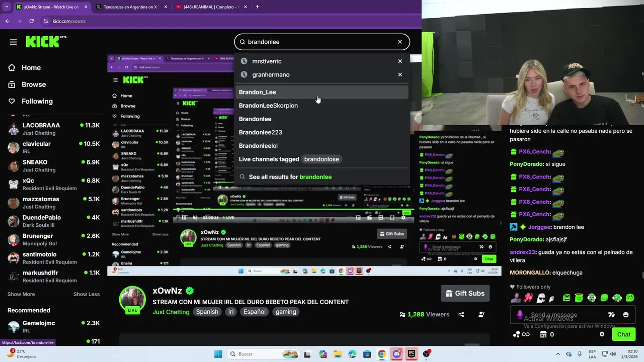Click xOwNz live avatar
This screenshot has width=644, height=362.
(132, 300)
